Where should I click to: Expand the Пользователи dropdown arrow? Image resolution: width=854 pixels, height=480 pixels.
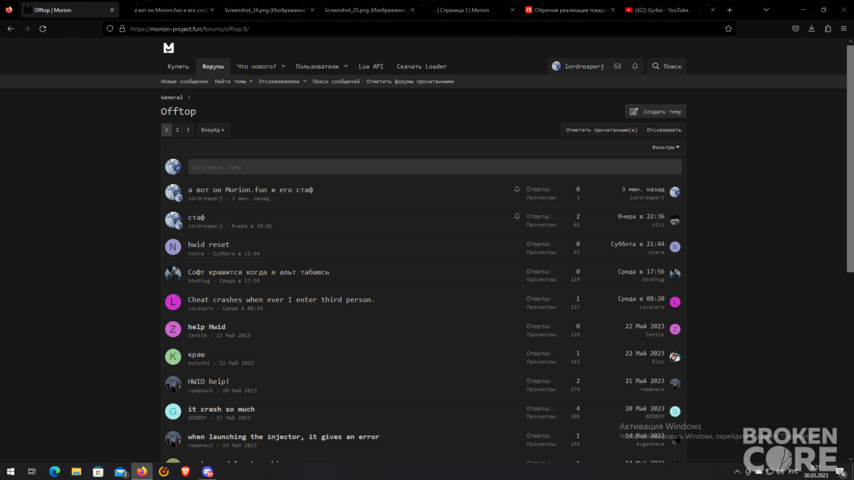(345, 66)
